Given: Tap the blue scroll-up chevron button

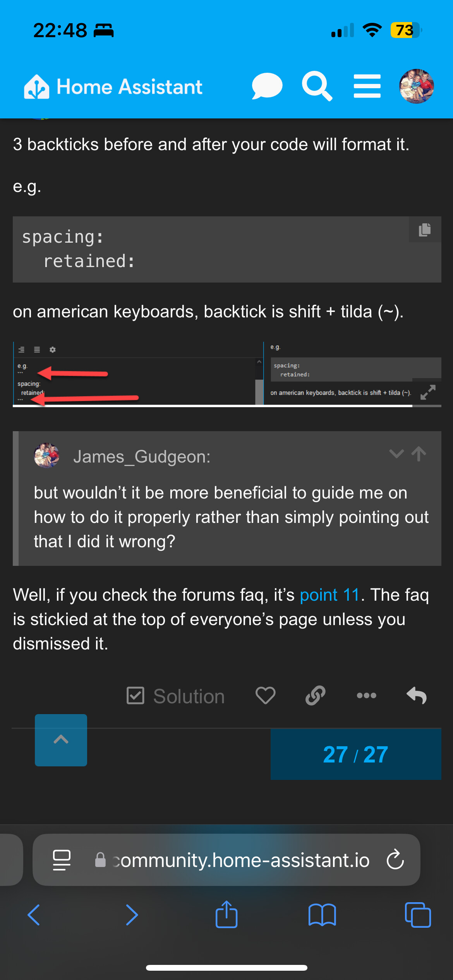Looking at the screenshot, I should point(61,740).
